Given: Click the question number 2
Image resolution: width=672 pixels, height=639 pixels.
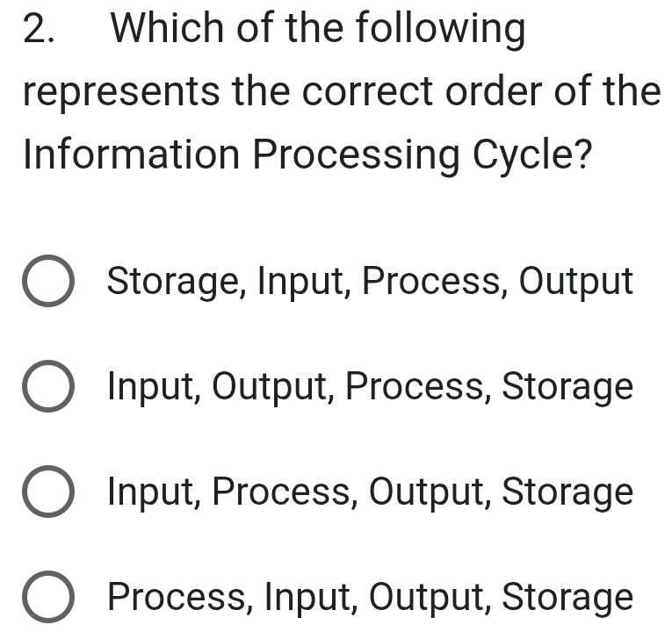Looking at the screenshot, I should tap(38, 31).
